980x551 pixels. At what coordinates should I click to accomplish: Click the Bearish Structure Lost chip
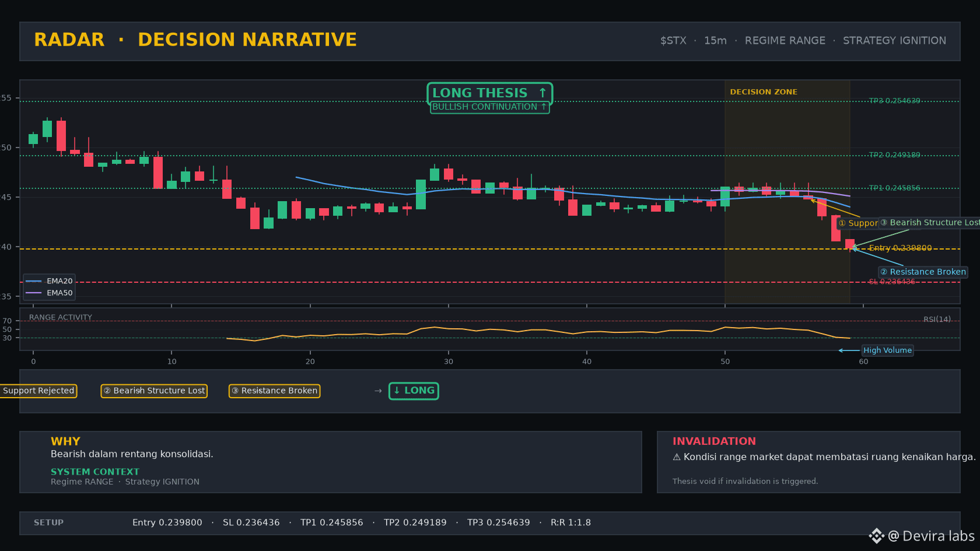[154, 391]
